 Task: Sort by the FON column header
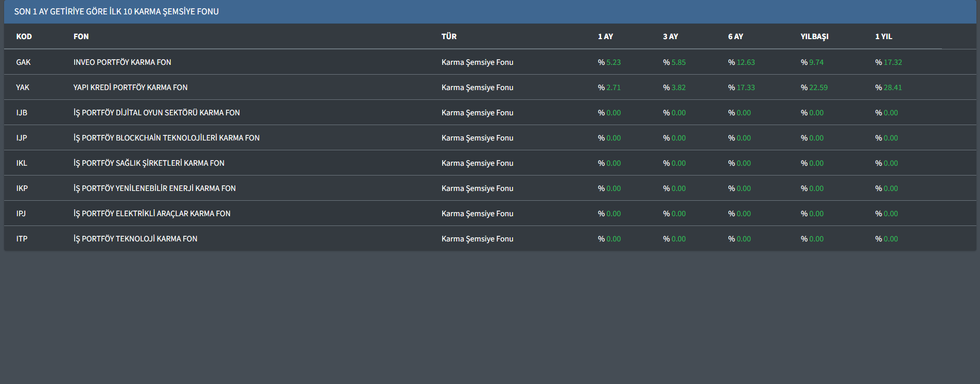pyautogui.click(x=81, y=37)
